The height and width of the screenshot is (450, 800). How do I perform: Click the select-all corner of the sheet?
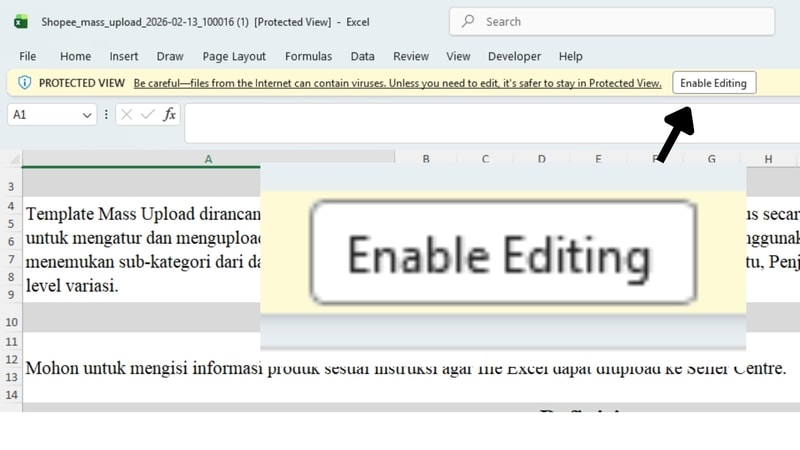(11, 159)
